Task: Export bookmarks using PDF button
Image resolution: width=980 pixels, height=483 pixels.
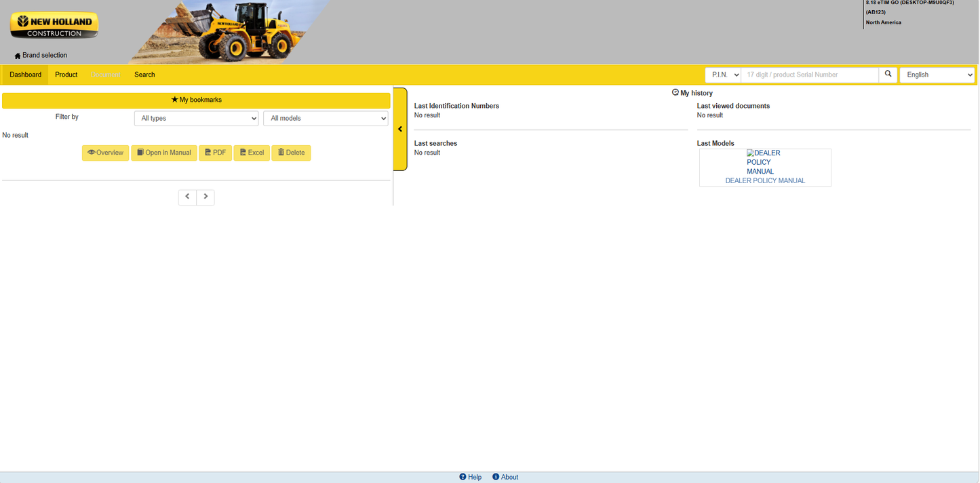Action: 215,153
